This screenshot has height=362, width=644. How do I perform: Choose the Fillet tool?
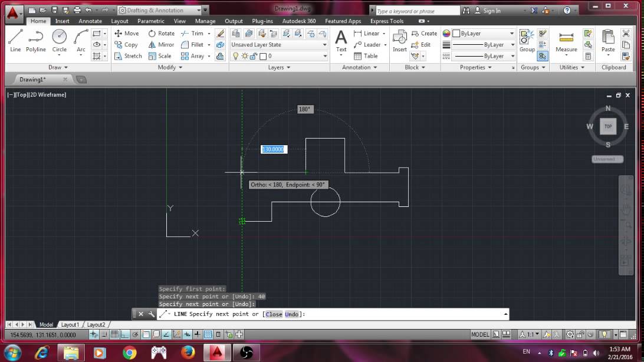[x=192, y=44]
